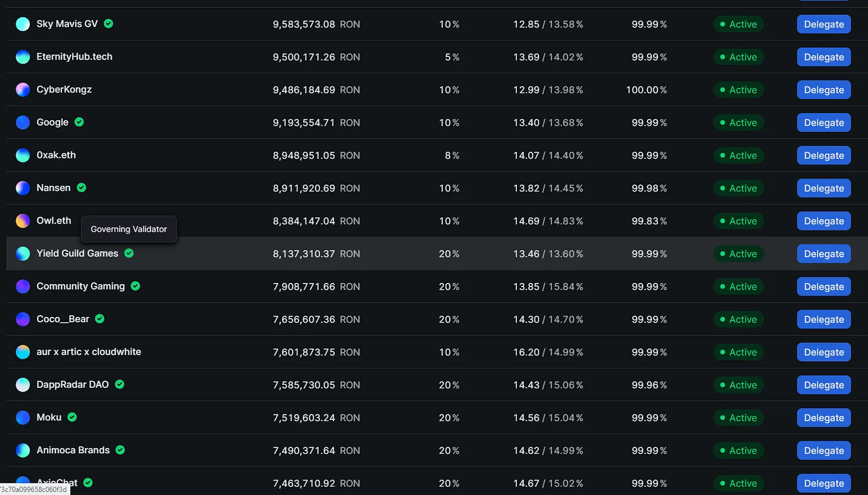This screenshot has width=868, height=495.
Task: Click green verified badge beside Google
Action: (79, 122)
